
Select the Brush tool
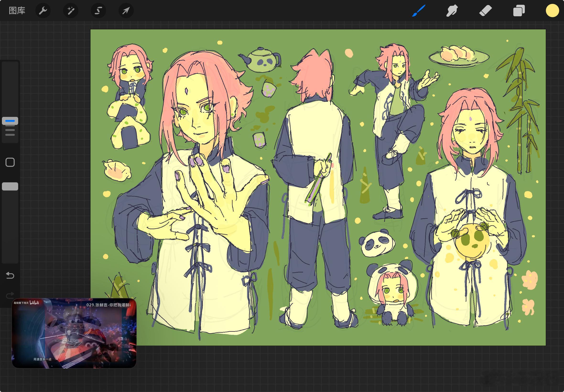(x=419, y=11)
